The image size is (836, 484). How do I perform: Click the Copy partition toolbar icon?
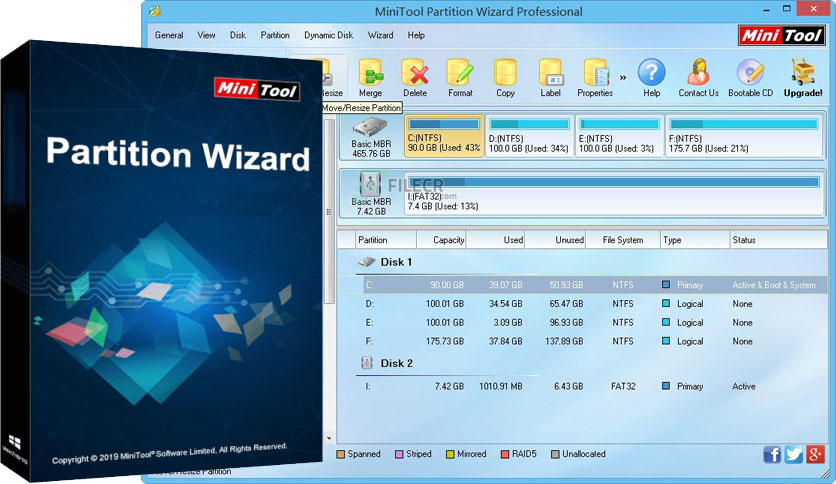pos(505,72)
